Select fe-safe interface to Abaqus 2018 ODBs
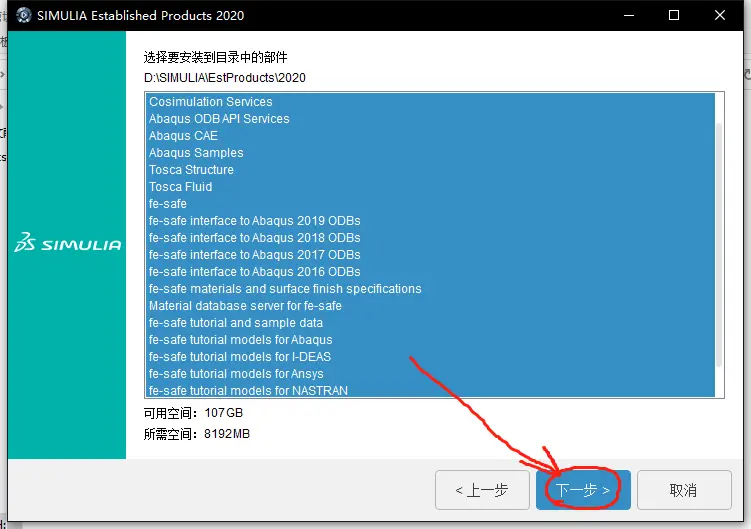The height and width of the screenshot is (529, 751). [430, 238]
